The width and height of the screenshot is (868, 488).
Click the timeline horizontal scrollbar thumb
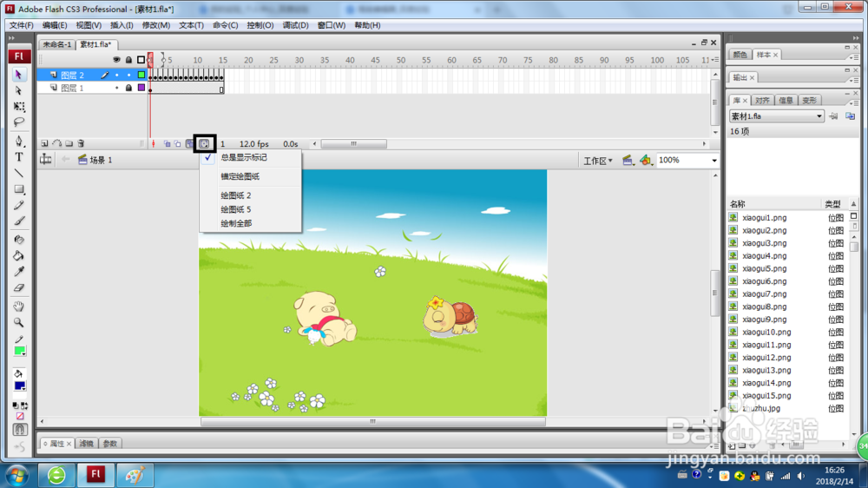coord(354,144)
